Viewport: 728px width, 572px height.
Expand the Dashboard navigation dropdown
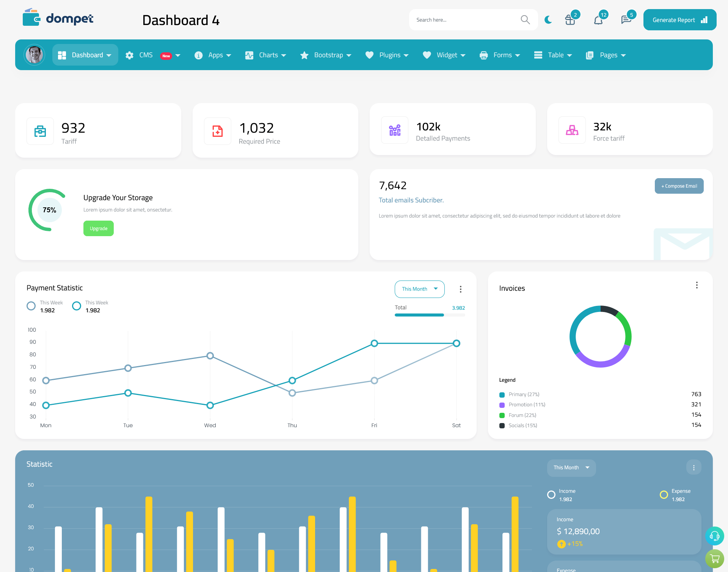point(88,55)
